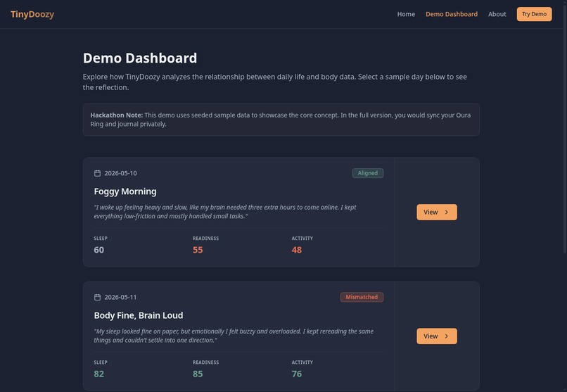Click the Demo Dashboard heading
Image resolution: width=567 pixels, height=392 pixels.
pos(140,58)
